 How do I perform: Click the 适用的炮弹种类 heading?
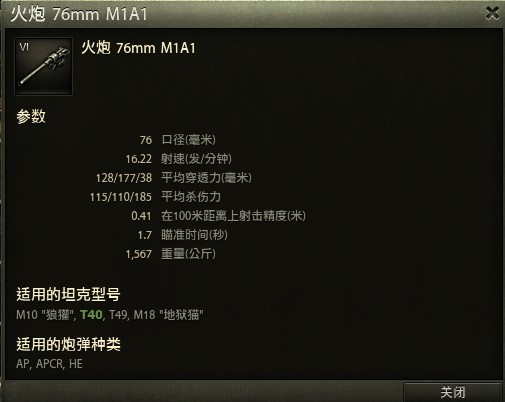68,344
